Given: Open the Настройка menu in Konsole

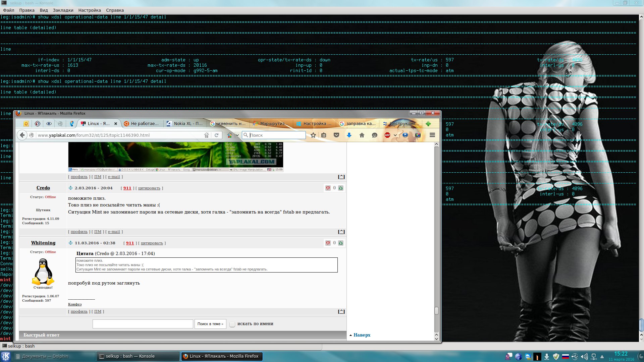Looking at the screenshot, I should 90,10.
